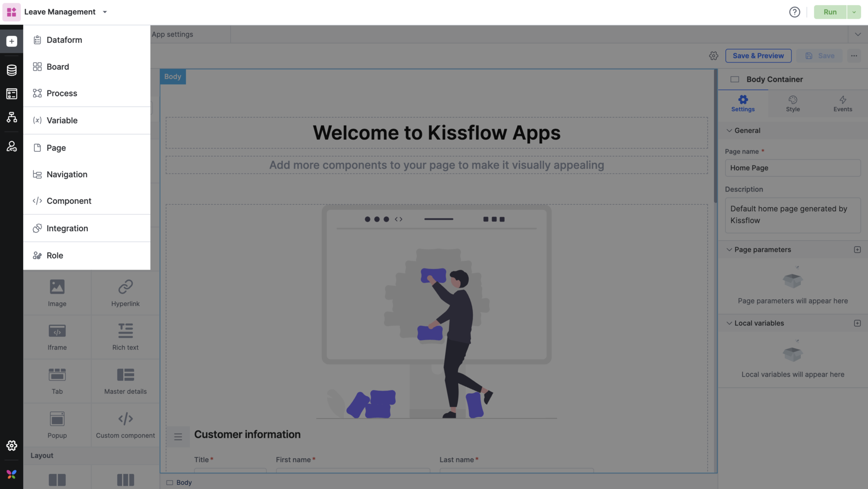
Task: Edit the Description text area
Action: (x=793, y=215)
